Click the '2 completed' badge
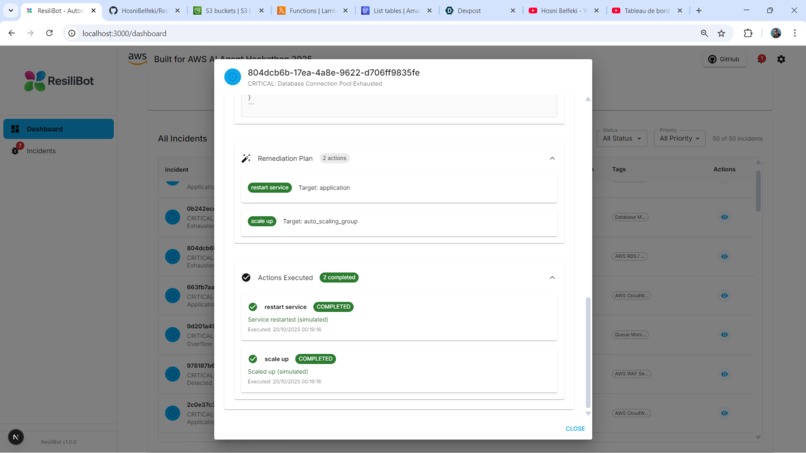This screenshot has width=806, height=453. (339, 278)
